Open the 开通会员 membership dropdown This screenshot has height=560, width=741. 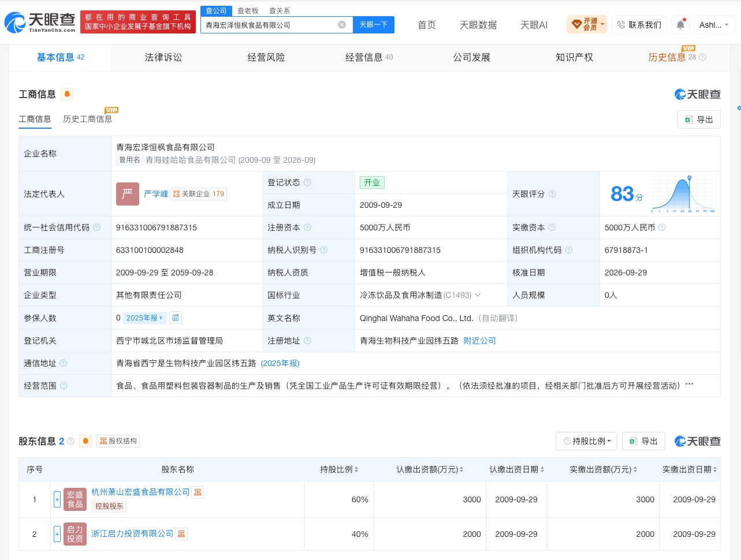click(587, 25)
